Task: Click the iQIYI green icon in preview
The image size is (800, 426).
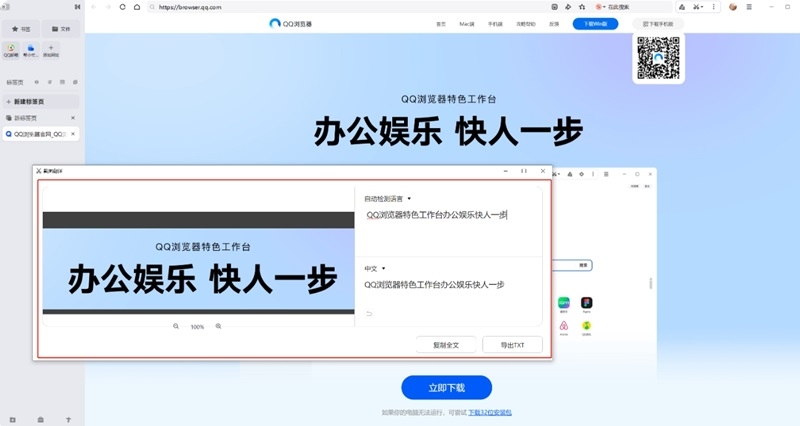Action: [564, 303]
